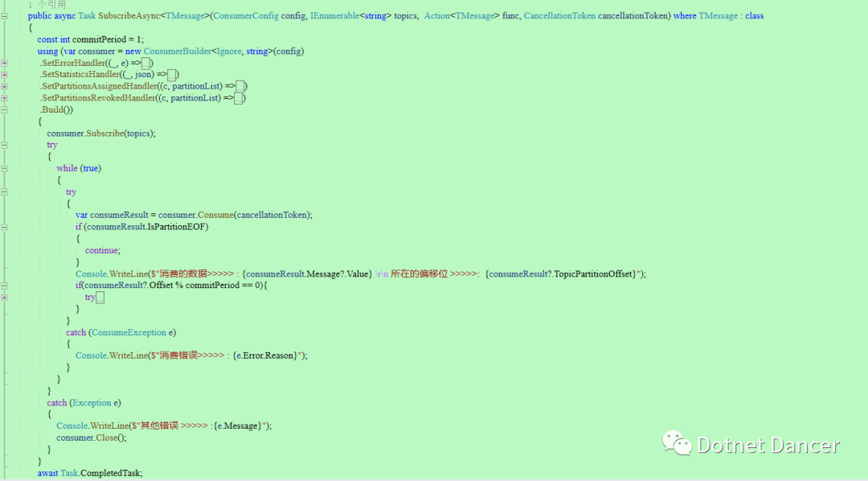Click the 'catch (Exception e)' line
Image resolution: width=868 pixels, height=481 pixels.
[84, 403]
